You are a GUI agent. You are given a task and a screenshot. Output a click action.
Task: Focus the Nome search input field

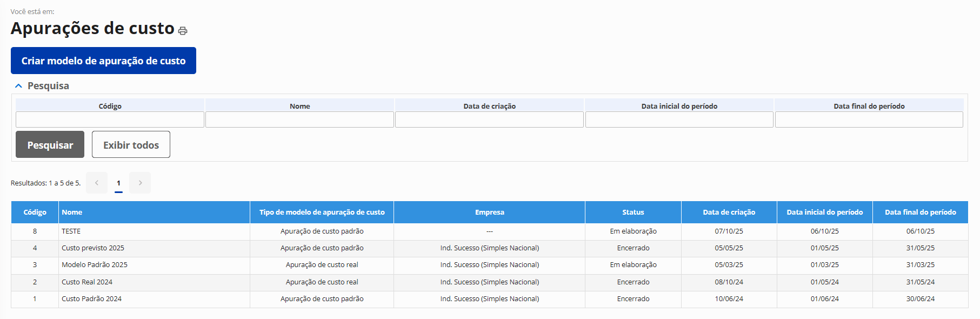pos(299,119)
